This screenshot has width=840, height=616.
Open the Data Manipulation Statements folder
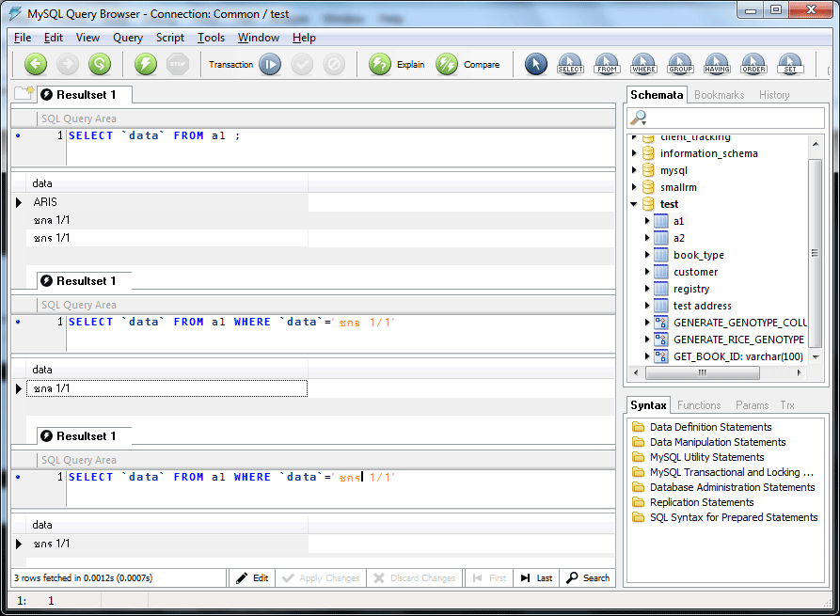click(x=718, y=442)
